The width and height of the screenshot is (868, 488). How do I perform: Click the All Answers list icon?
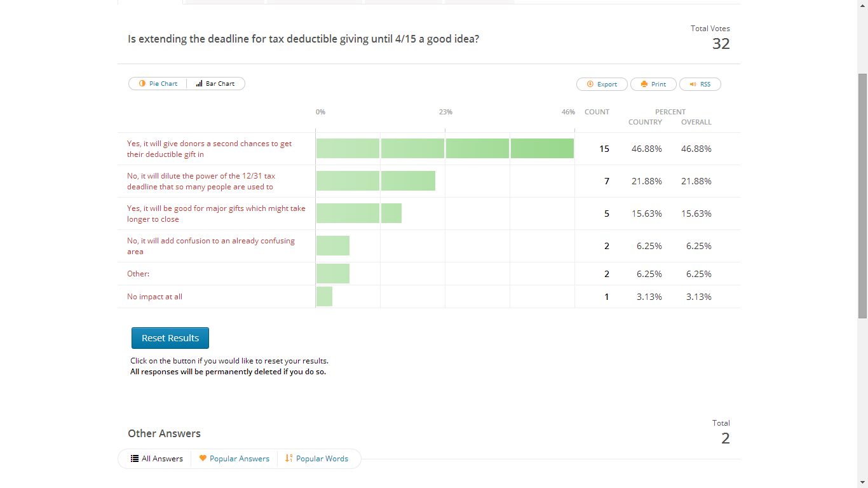[x=135, y=459]
